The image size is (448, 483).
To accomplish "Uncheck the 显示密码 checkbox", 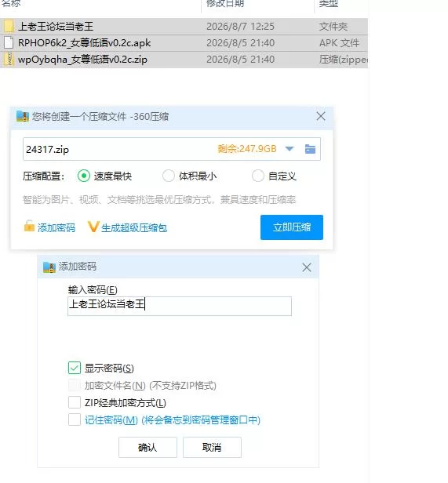I will click(x=75, y=368).
